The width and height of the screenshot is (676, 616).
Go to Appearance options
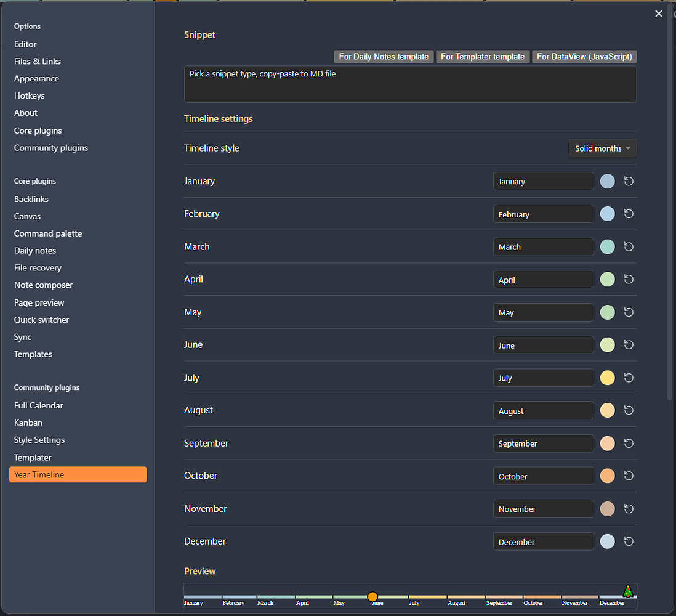37,79
